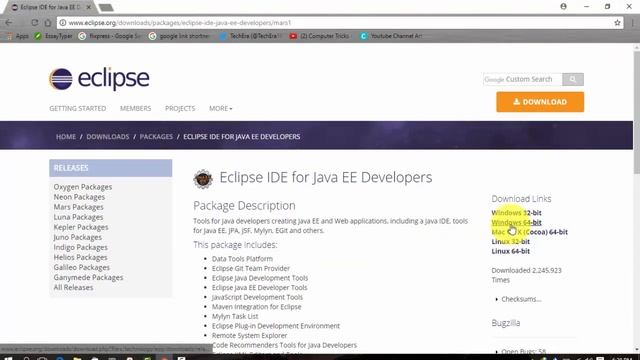Click the 'Data Tools Platform' list item
The image size is (640, 360).
coord(242,259)
